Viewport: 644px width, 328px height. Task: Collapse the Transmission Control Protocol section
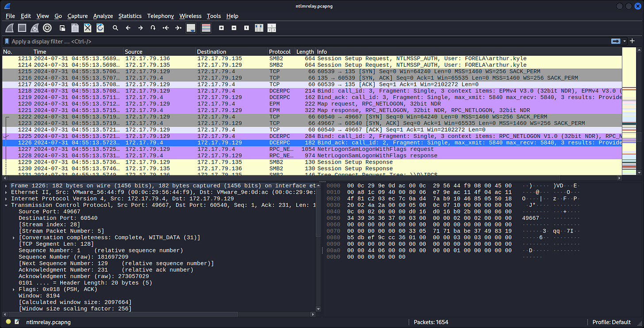click(x=6, y=205)
